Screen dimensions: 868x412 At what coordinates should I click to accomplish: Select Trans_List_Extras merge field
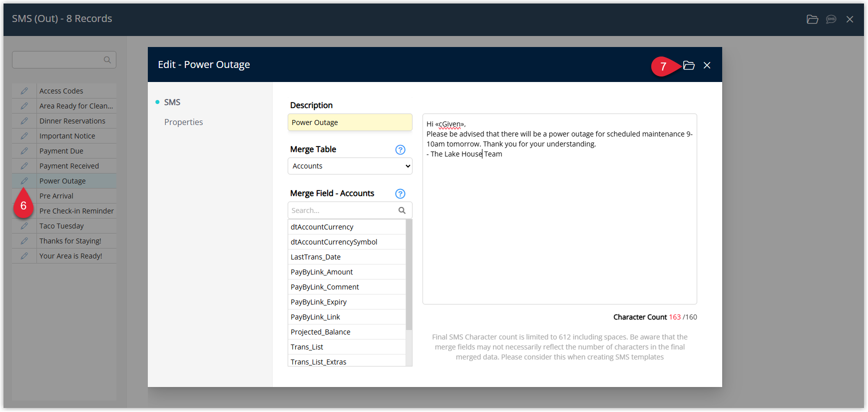click(x=347, y=361)
